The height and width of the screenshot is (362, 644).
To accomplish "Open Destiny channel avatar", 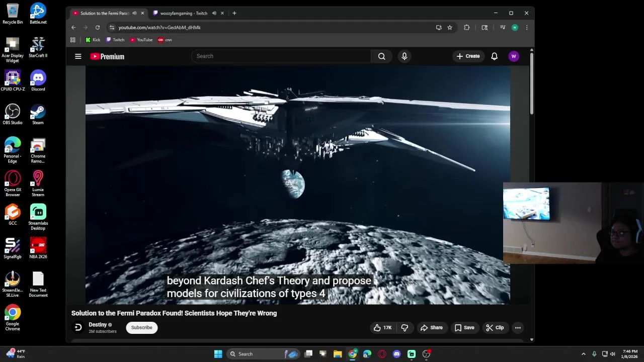I will click(x=78, y=328).
